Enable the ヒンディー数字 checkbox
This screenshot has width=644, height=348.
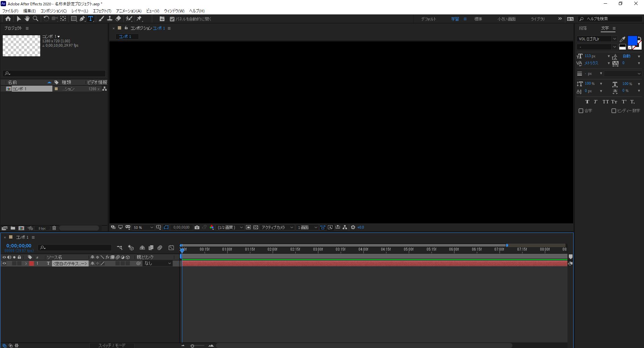(614, 111)
